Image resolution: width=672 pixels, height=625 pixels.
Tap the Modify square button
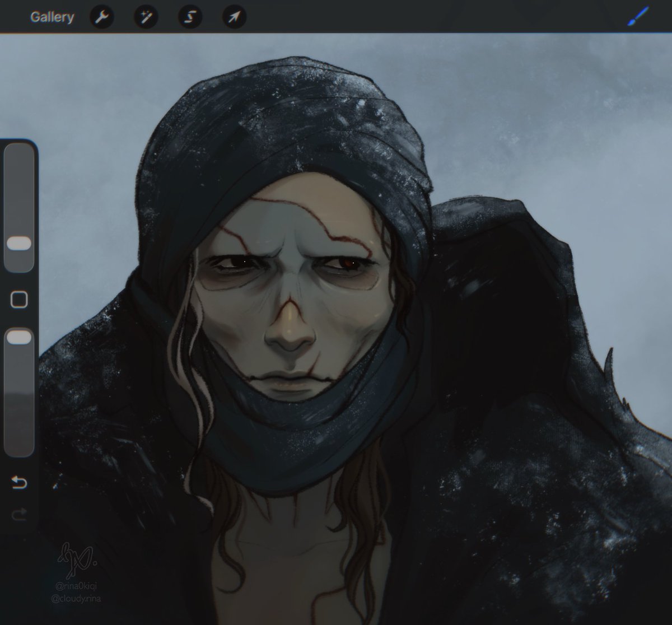(x=20, y=299)
